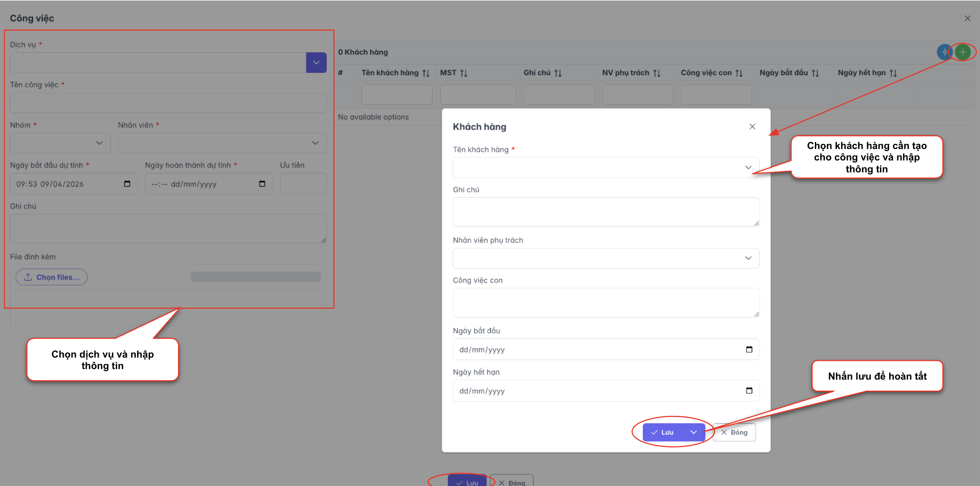The width and height of the screenshot is (980, 486).
Task: Expand the Lưu button split arrow
Action: (693, 432)
